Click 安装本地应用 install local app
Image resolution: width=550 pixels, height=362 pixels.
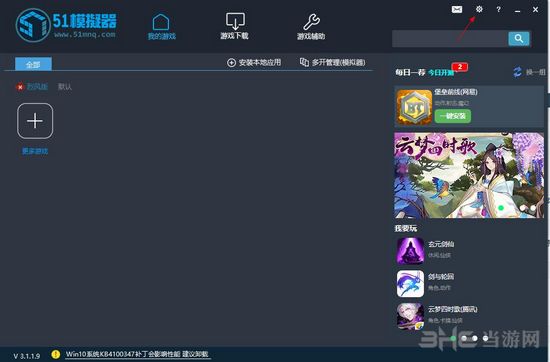click(254, 62)
